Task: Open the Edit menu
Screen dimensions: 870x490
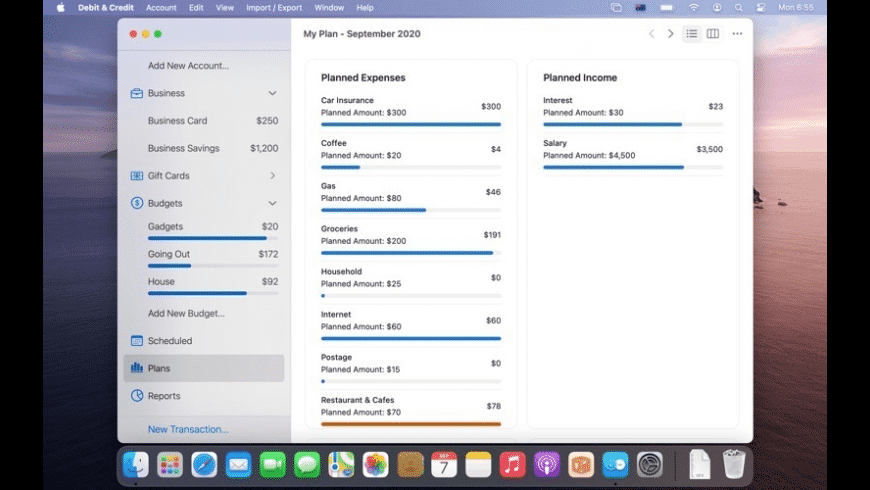Action: pyautogui.click(x=196, y=8)
